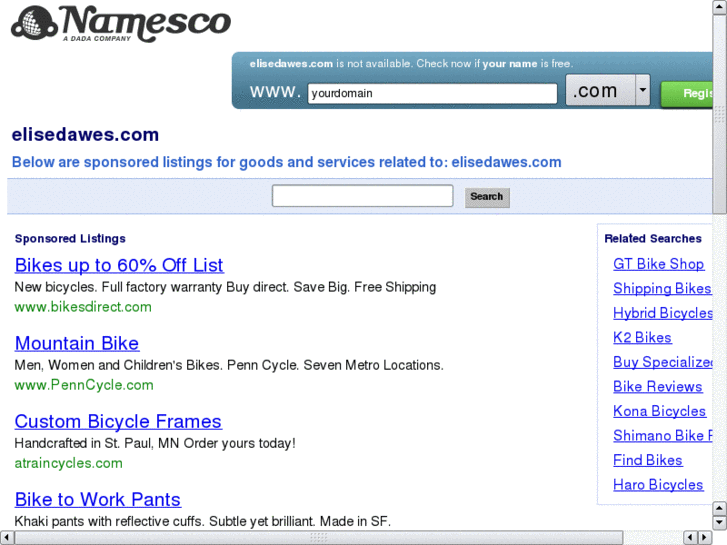Viewport: 727px width, 545px height.
Task: Click the Sponsored Listings heading
Action: [70, 238]
